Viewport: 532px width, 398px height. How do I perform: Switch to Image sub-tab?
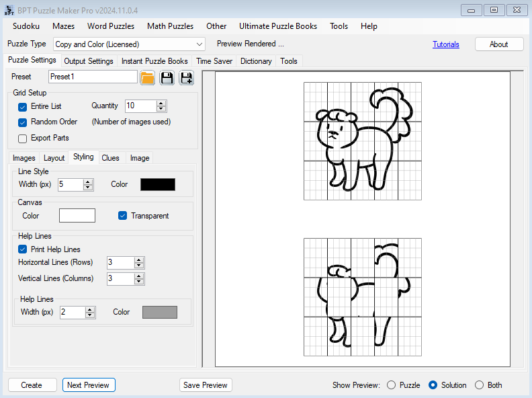tap(140, 158)
